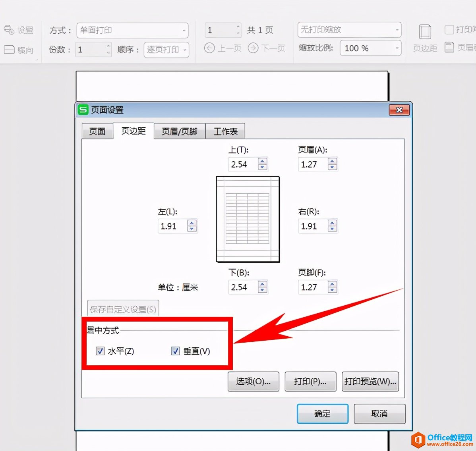
Task: Toggle 垂直(V) vertical centering checkbox
Action: coord(176,351)
